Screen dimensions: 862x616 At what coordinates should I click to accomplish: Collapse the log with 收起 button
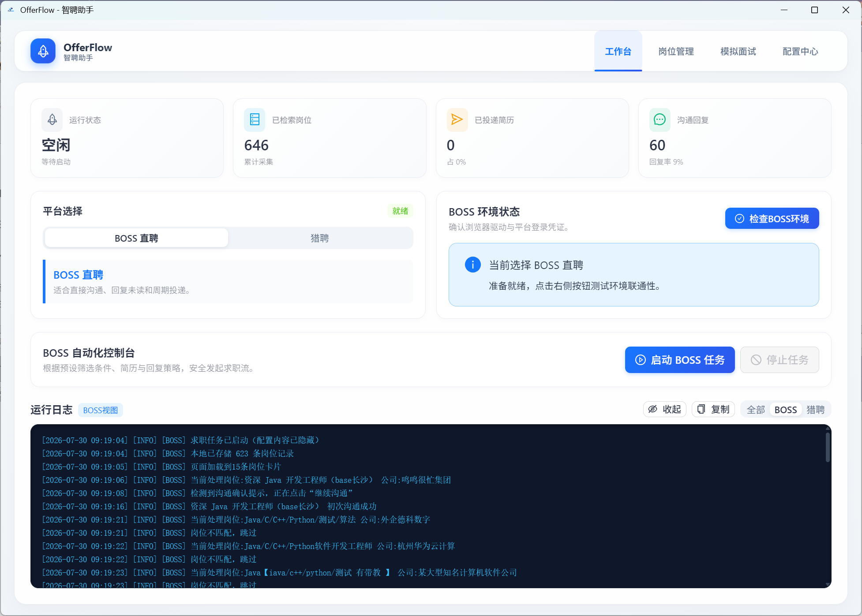click(x=664, y=410)
